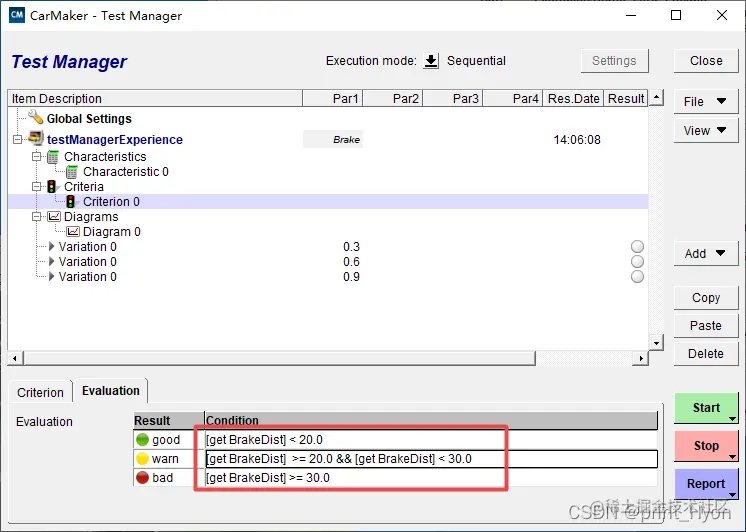The image size is (746, 532).
Task: Click the Criteria traffic light icon
Action: tap(51, 187)
